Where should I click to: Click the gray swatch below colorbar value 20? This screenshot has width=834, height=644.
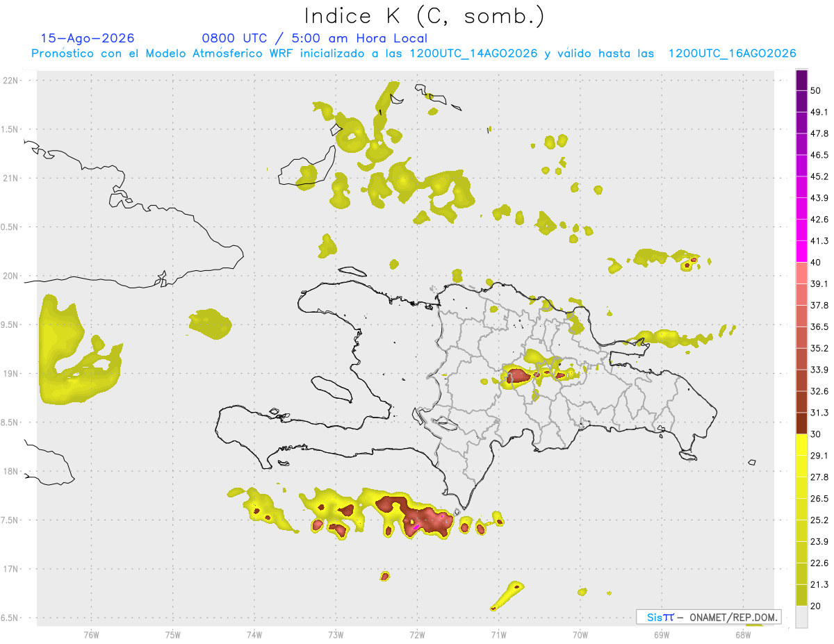point(802,616)
